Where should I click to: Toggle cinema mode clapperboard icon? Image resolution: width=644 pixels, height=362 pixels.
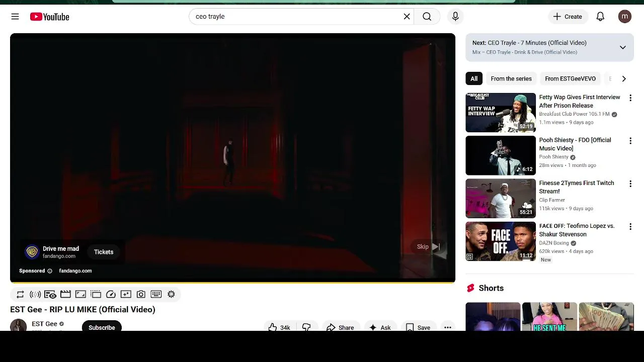tap(65, 294)
